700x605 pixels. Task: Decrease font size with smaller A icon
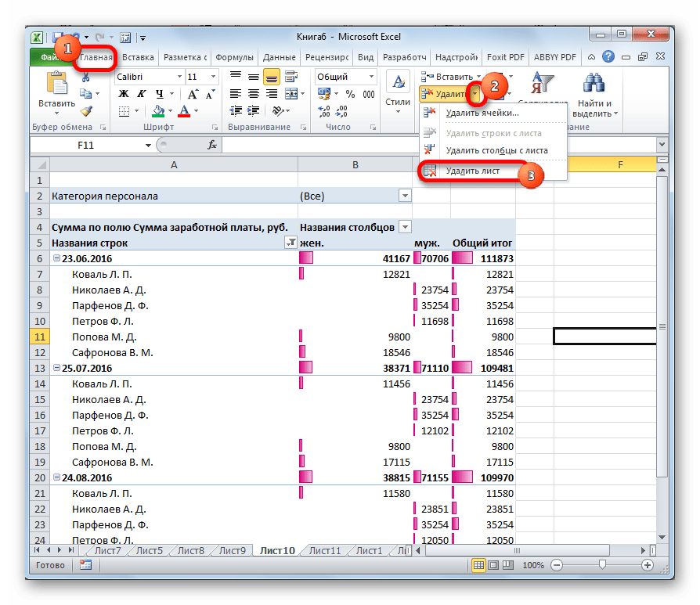point(210,94)
